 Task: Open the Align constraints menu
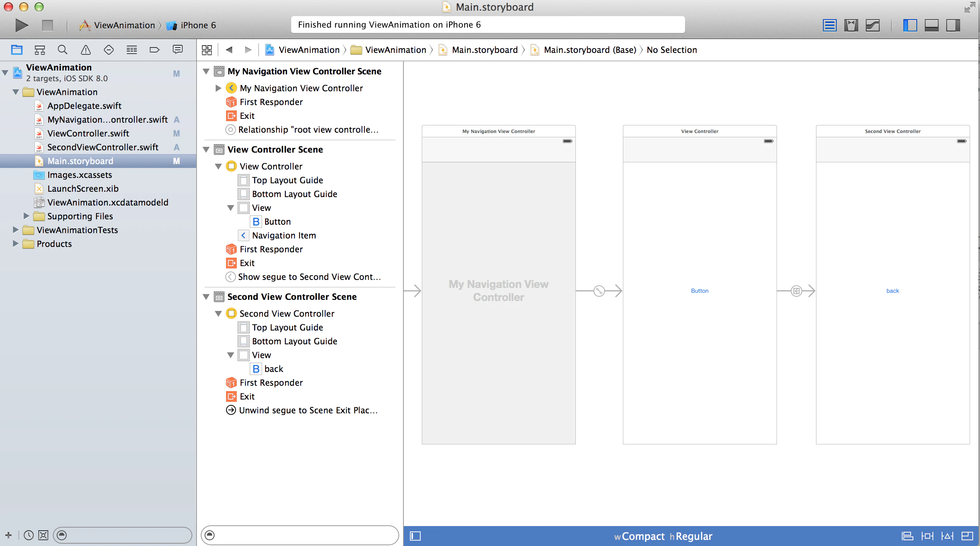(x=907, y=536)
